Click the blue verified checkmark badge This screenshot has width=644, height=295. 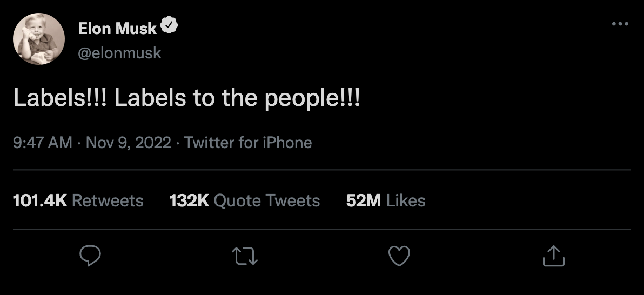[x=171, y=26]
